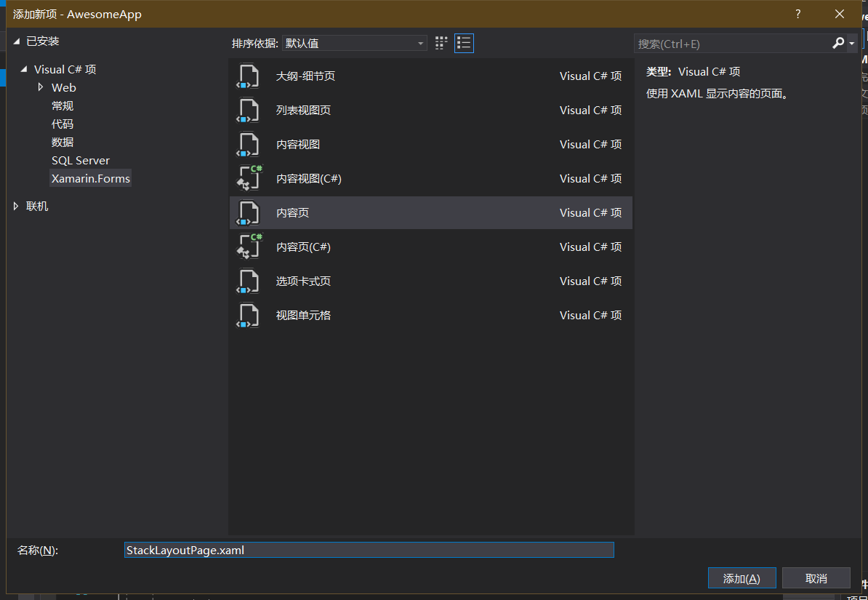Click the 内容页 XAML template icon
Image resolution: width=868 pixels, height=600 pixels.
coord(248,213)
